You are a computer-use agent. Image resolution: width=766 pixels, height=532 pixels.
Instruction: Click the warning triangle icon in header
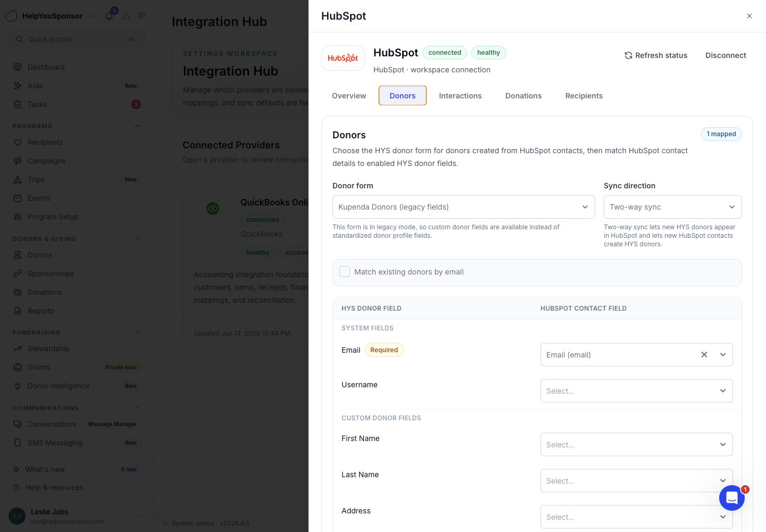click(x=126, y=16)
